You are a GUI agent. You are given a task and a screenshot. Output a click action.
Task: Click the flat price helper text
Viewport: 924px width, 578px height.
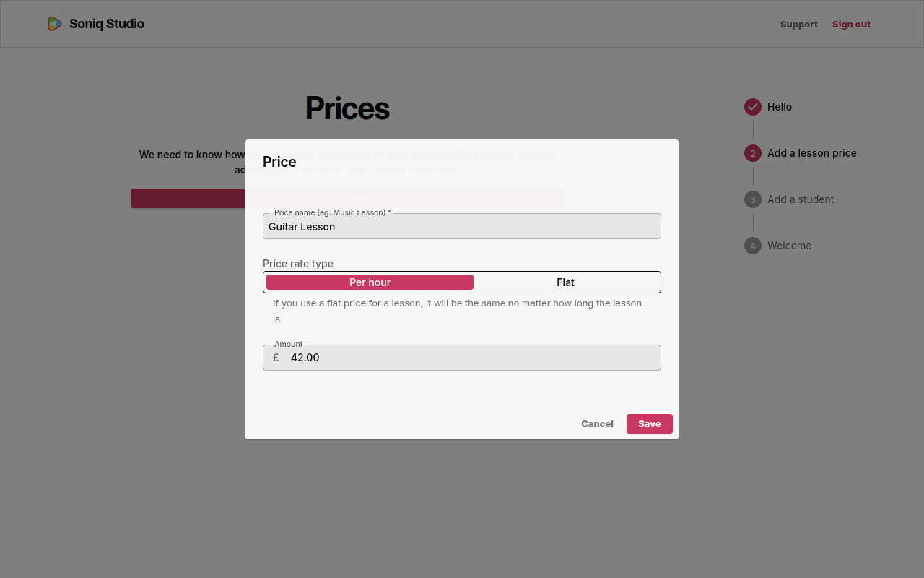(x=457, y=311)
